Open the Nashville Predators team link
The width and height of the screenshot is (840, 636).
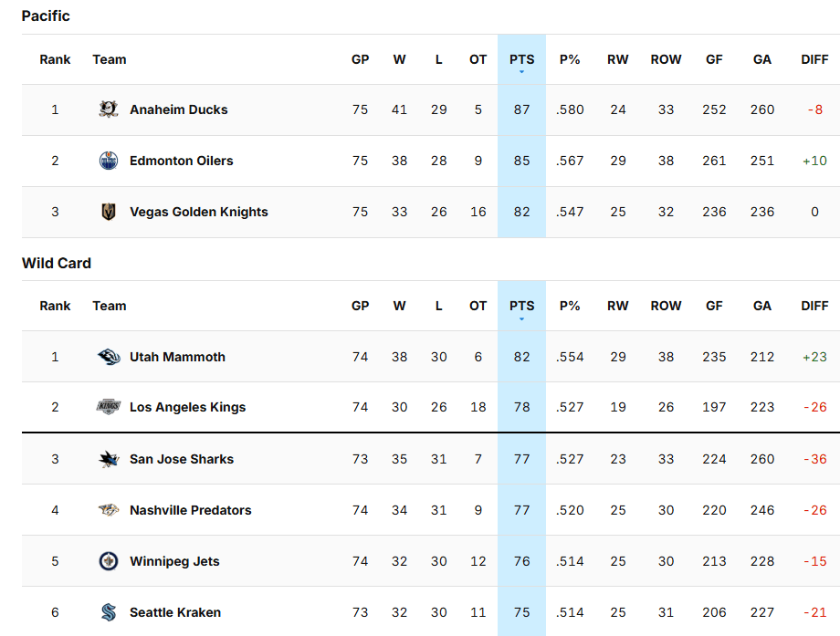(x=190, y=510)
